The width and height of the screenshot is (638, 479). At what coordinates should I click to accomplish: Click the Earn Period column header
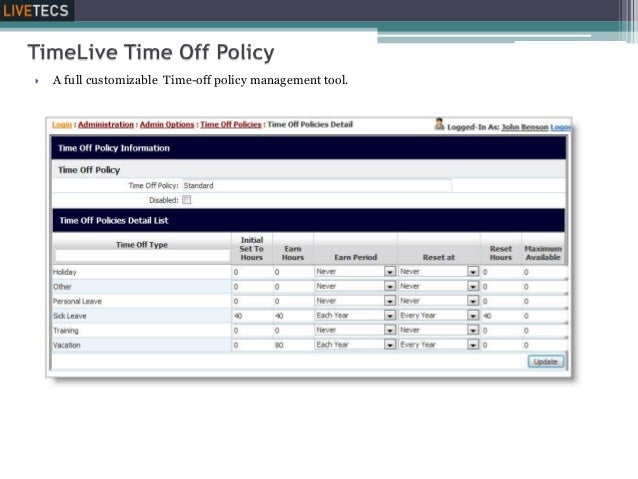click(356, 257)
